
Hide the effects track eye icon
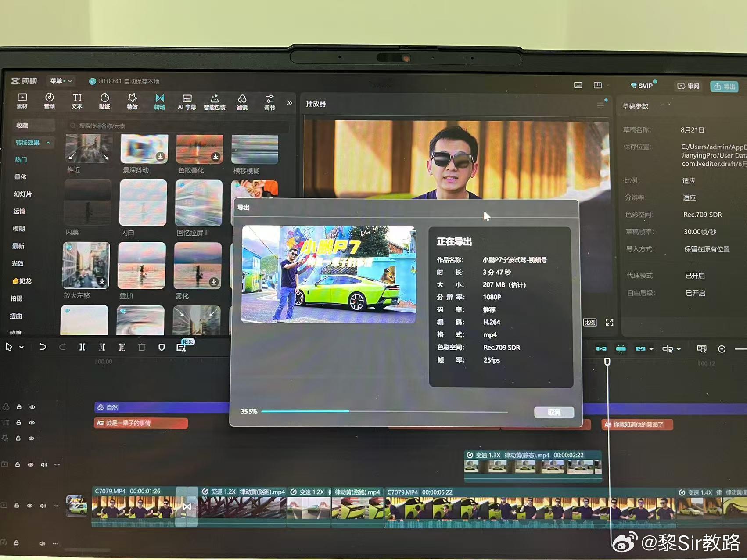31,438
